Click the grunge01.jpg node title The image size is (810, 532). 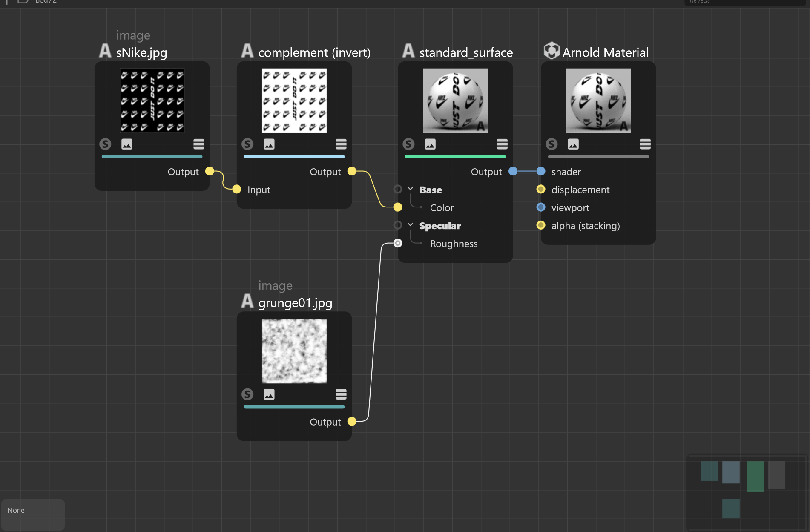coord(295,303)
